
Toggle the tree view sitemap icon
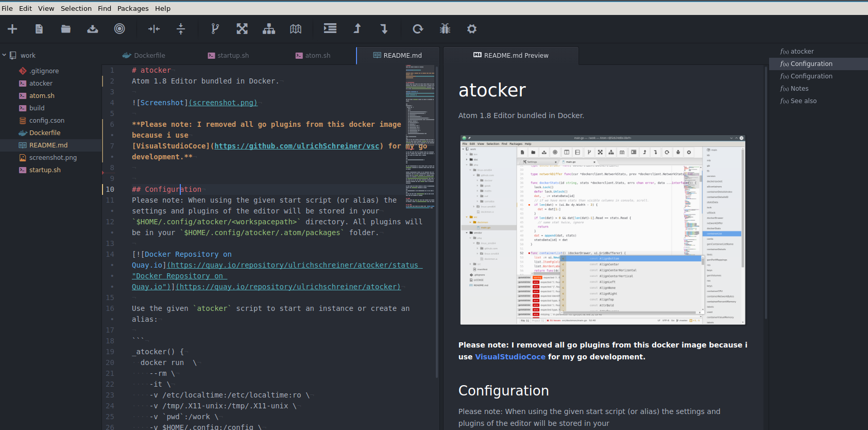[x=269, y=29]
